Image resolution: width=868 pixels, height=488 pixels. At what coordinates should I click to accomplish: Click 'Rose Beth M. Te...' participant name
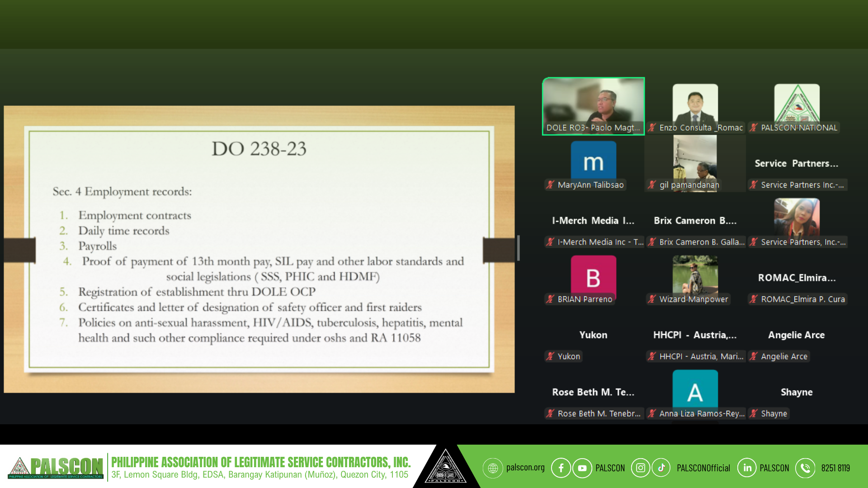coord(593,392)
